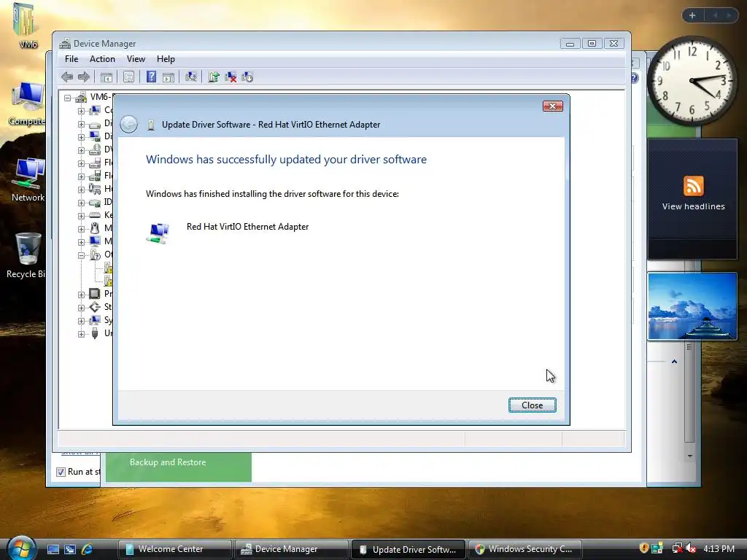The width and height of the screenshot is (747, 560).
Task: Click View headlines in the feed gadget
Action: [x=693, y=206]
